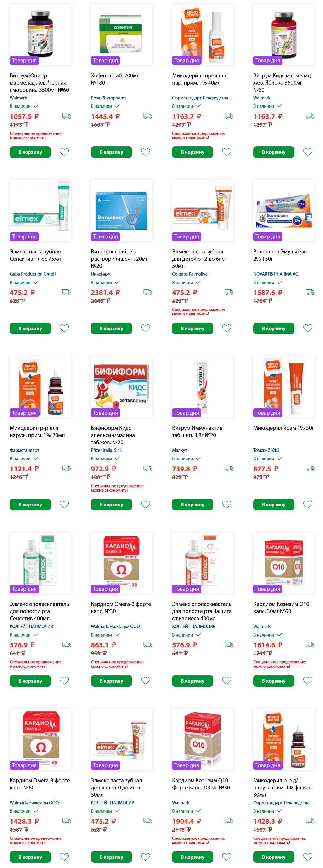This screenshot has width=323, height=868.
Task: Click delivery truck icon for Микодерил крем
Action: tap(310, 468)
